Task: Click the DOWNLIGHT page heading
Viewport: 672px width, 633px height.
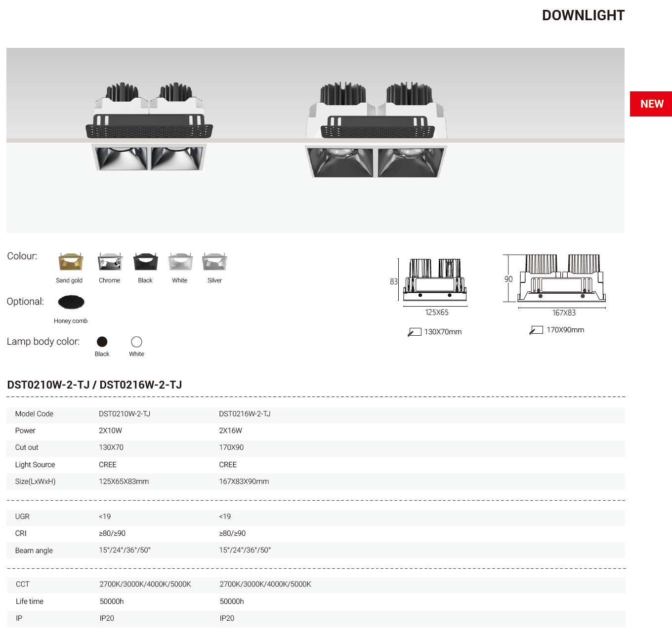Action: click(x=583, y=16)
